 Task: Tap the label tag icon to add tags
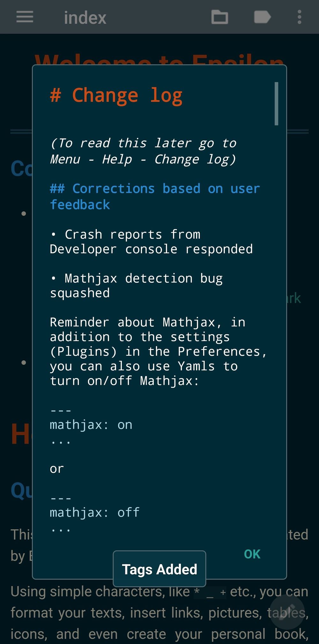[262, 17]
